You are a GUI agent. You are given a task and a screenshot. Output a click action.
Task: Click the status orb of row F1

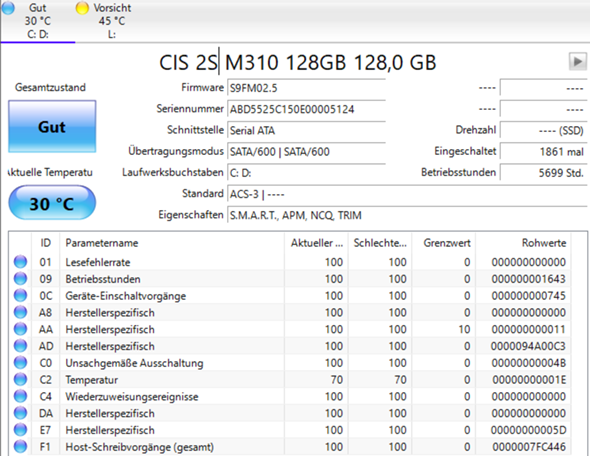(x=20, y=447)
